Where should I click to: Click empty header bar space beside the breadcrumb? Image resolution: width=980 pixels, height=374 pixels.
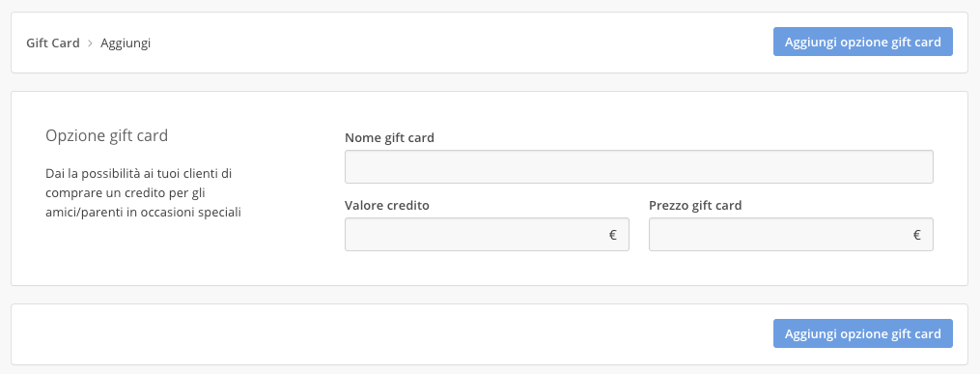[462, 43]
